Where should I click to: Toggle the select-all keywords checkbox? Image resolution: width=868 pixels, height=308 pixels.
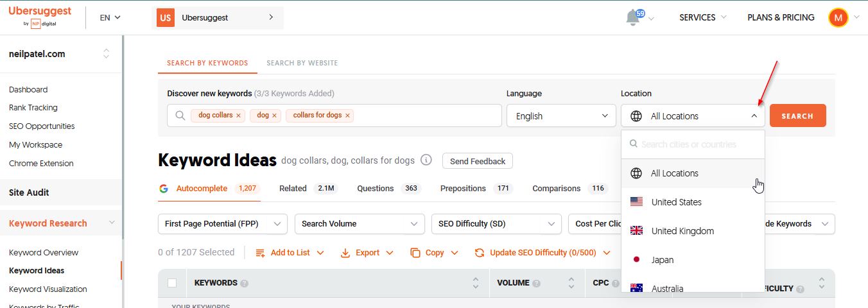[172, 283]
